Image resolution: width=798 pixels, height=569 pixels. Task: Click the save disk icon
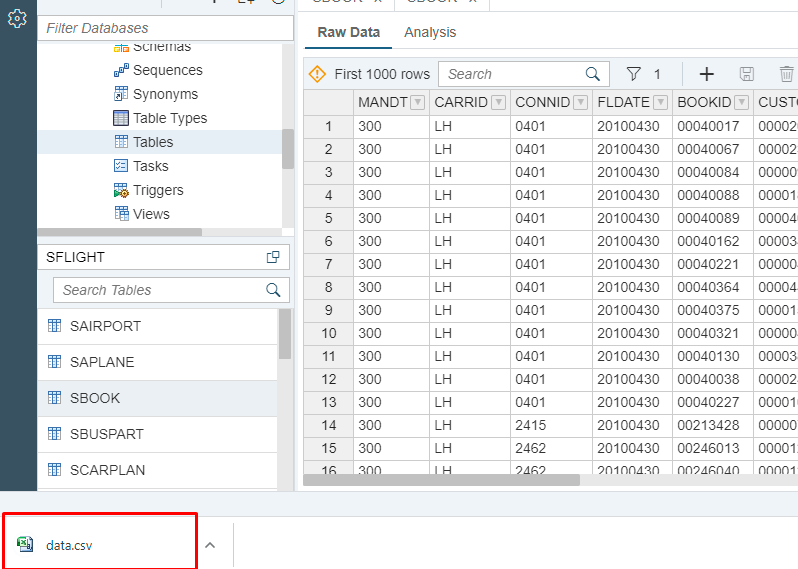tap(747, 74)
